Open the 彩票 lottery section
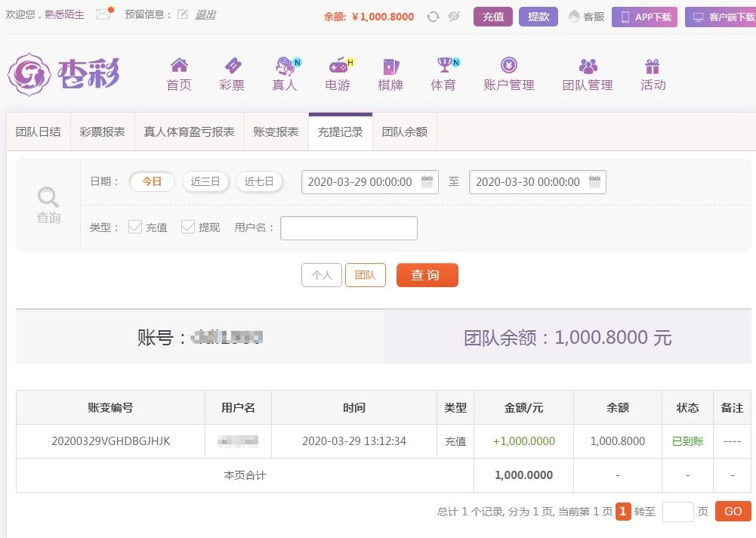 click(x=232, y=74)
